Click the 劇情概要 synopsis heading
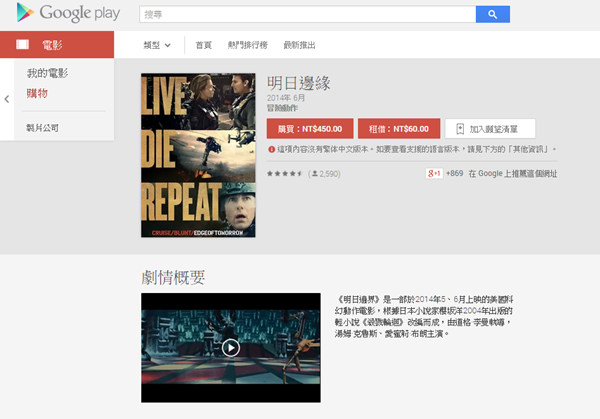Image resolution: width=600 pixels, height=419 pixels. tap(173, 277)
